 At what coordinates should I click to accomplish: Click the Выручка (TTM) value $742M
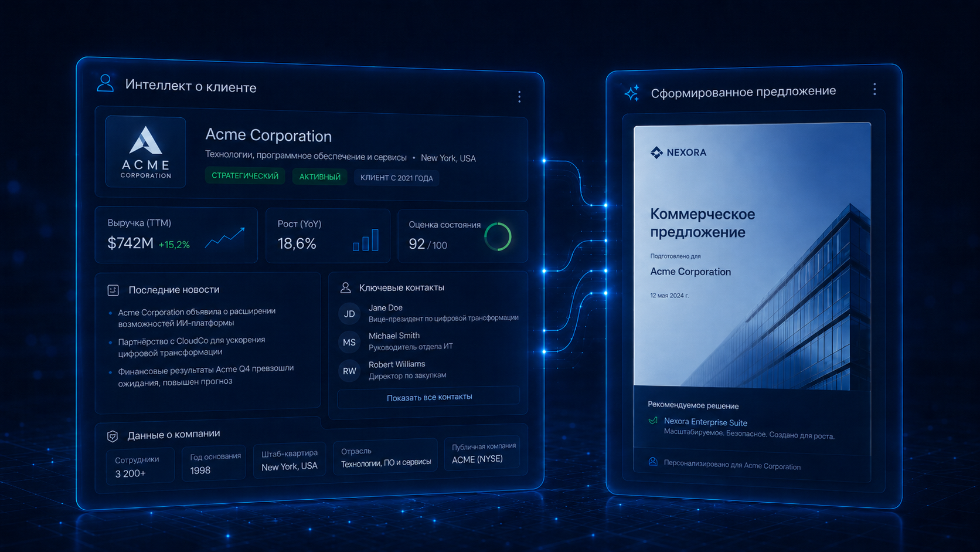(130, 243)
